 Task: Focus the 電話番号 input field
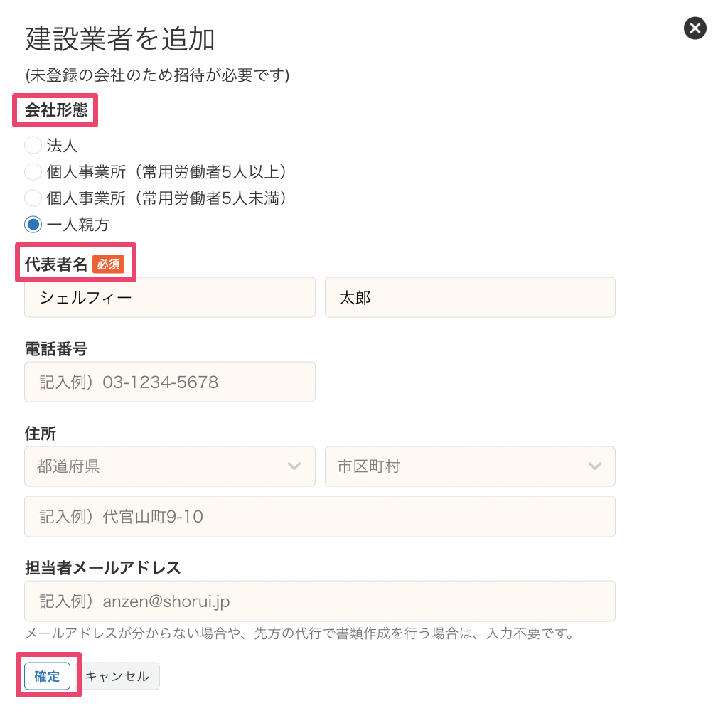[169, 382]
